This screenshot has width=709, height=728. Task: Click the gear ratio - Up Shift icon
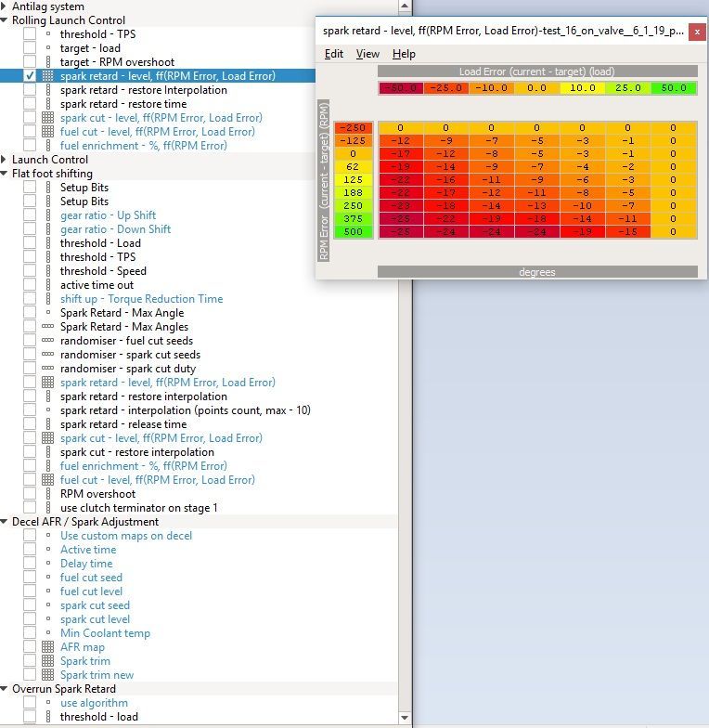pos(48,215)
